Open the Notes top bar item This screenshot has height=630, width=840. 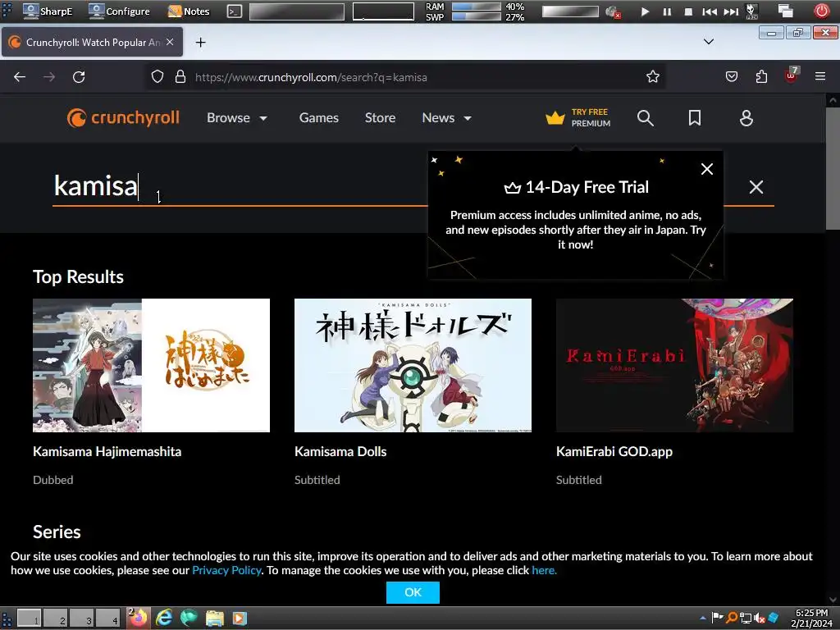point(189,11)
